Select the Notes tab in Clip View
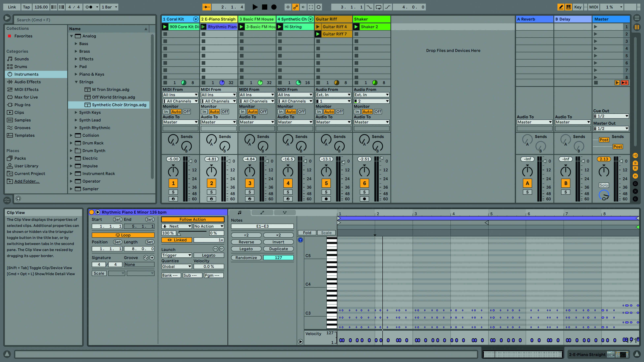Viewport: 644px width, 362px height. pyautogui.click(x=239, y=213)
